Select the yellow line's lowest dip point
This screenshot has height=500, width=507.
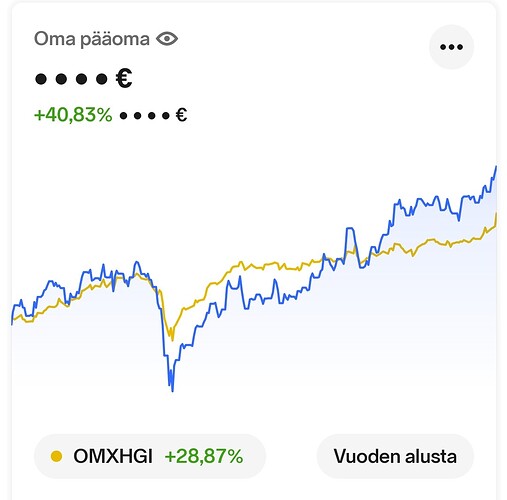click(172, 340)
